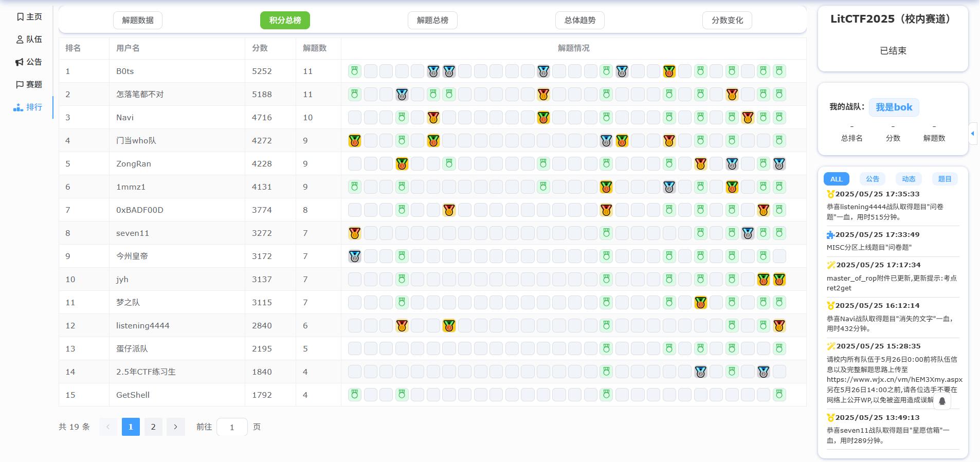Filter the news feed by 动态
Viewport: 980px width, 462px height.
[909, 179]
